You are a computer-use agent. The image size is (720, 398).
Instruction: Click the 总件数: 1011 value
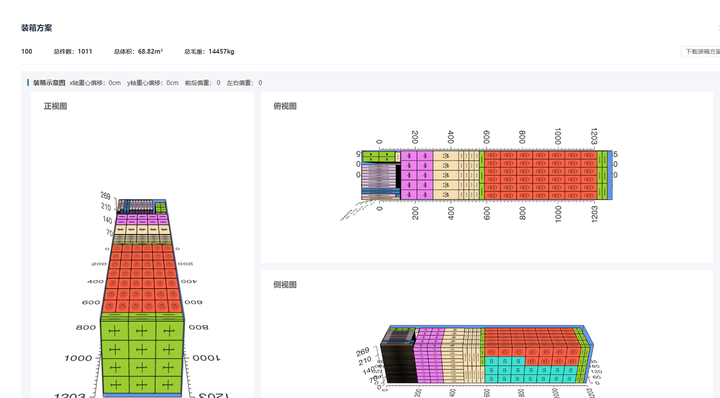pyautogui.click(x=73, y=51)
